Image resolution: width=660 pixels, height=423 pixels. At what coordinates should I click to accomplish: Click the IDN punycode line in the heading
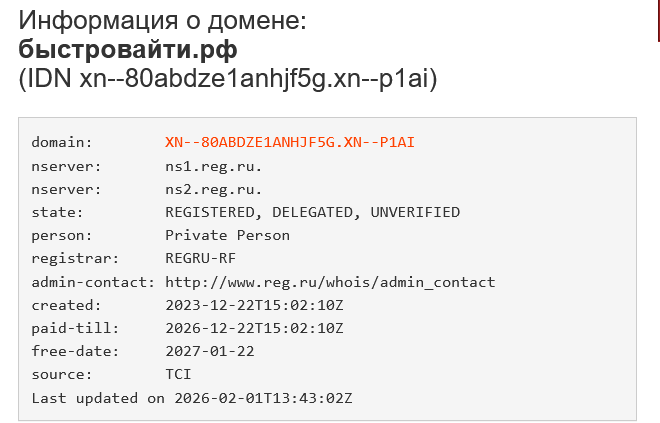(x=228, y=79)
